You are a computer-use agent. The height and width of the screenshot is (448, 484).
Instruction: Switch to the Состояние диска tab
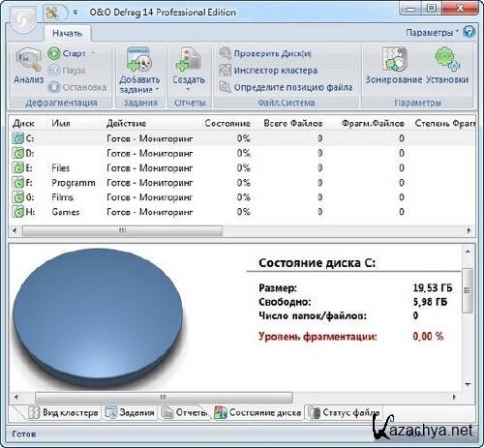257,412
